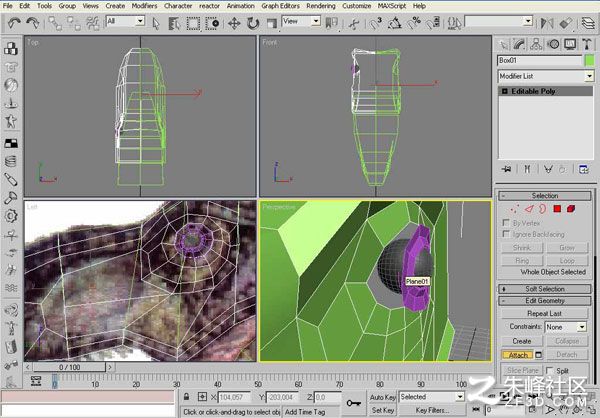
Task: Activate the Select and Rotate tool
Action: [x=253, y=24]
